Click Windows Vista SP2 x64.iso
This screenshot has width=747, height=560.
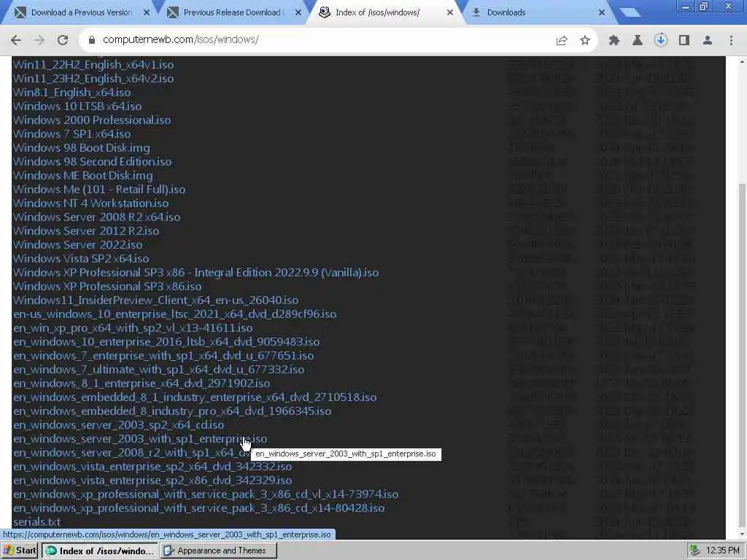[81, 259]
